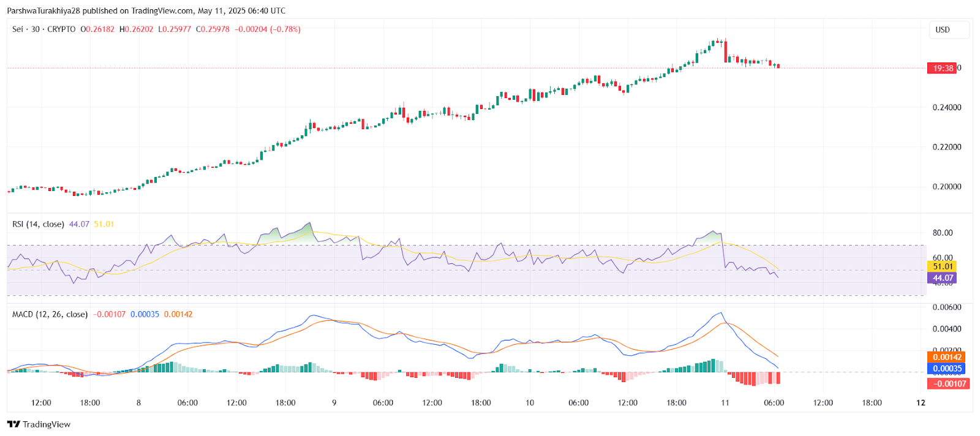Click the blue 0.00035 MACD value tag
Screen dimensions: 980x436
pos(947,369)
